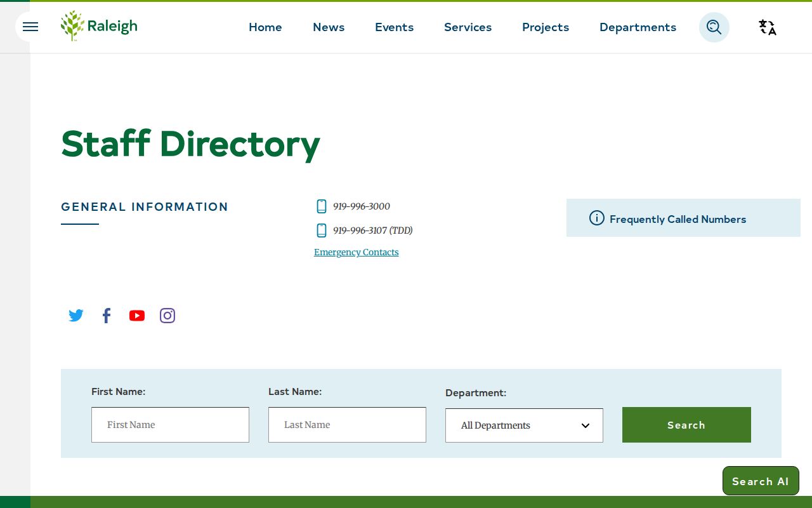Screen dimensions: 812x508
Task: Visit the Twitter social page
Action: click(76, 316)
